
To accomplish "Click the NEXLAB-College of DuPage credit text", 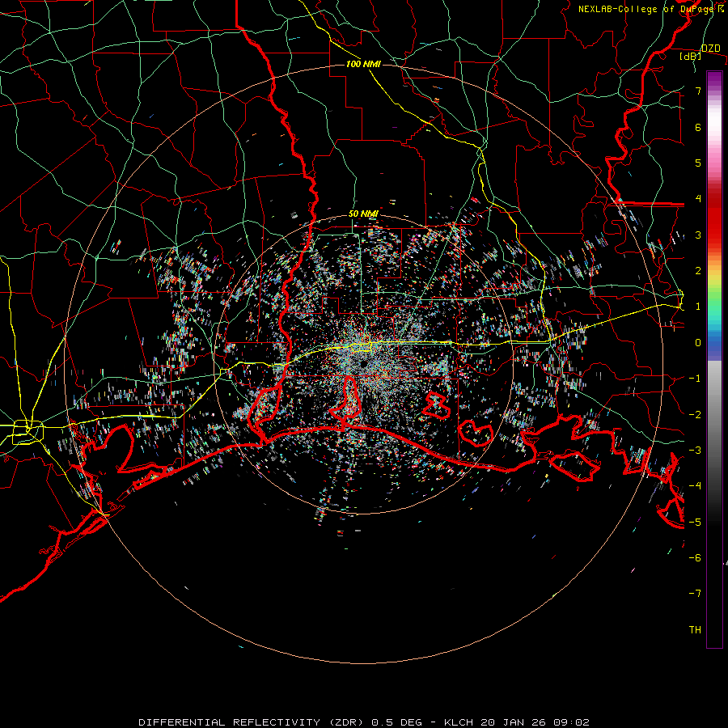I will [x=650, y=9].
